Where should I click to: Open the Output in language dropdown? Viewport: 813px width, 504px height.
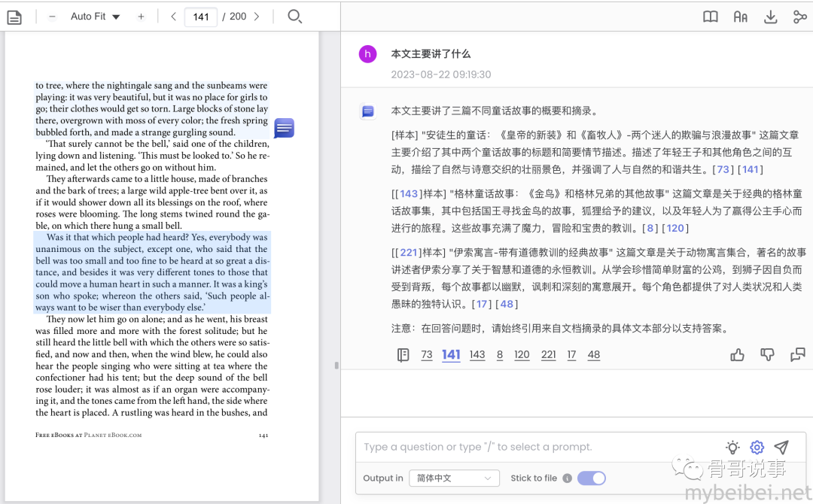click(454, 478)
